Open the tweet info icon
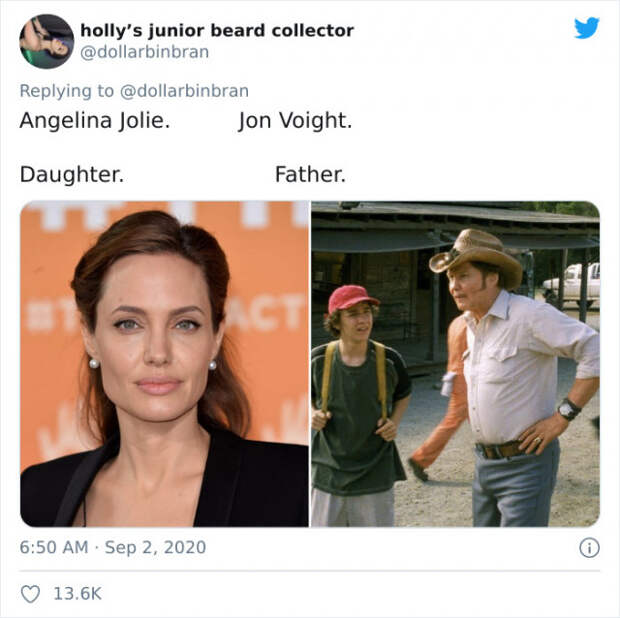Screen dimensions: 620x618 tap(589, 548)
